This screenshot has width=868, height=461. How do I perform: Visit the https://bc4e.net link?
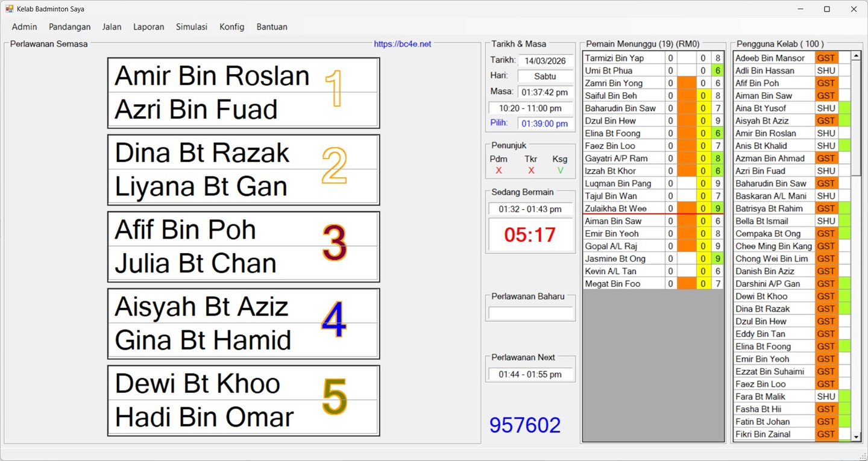(x=402, y=44)
